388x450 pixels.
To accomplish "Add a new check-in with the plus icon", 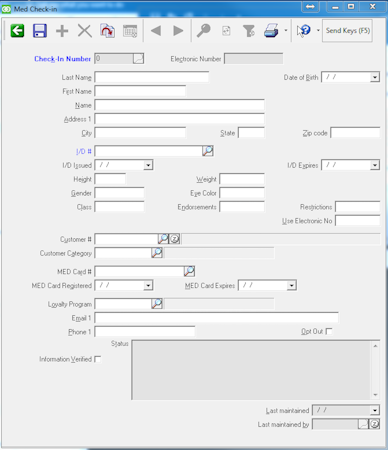I will tap(62, 31).
